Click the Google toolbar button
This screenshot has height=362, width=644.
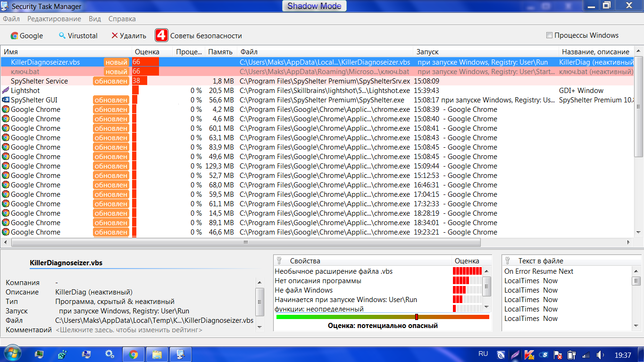tap(27, 35)
